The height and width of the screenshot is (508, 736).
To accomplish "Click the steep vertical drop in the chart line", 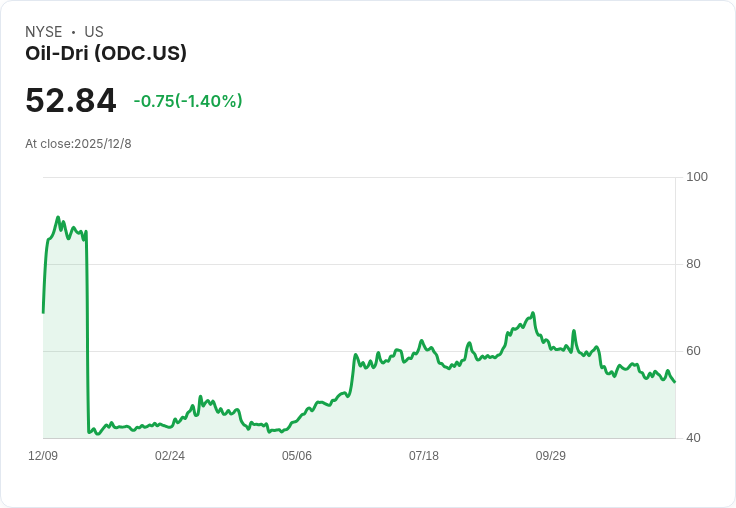I will tap(88, 330).
